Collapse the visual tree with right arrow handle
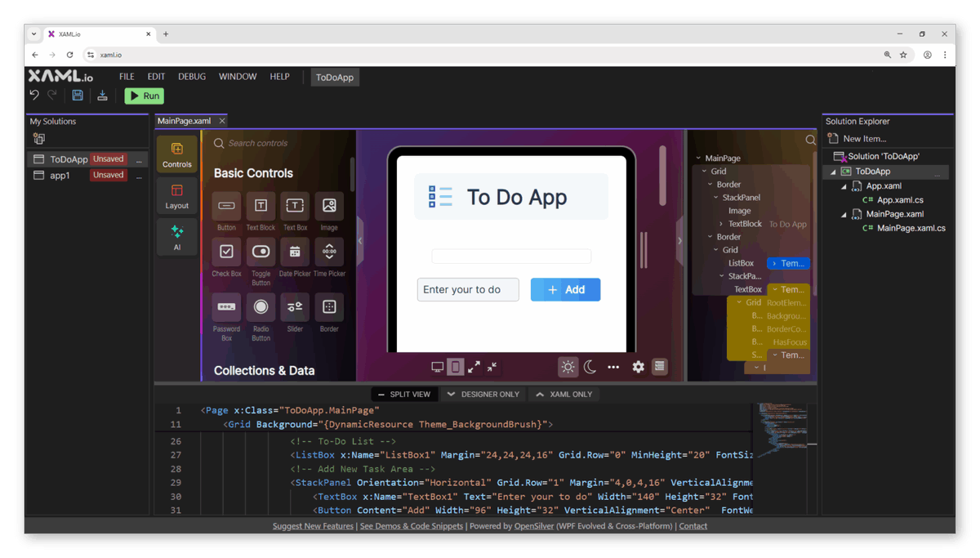This screenshot has width=980, height=558. (x=679, y=241)
